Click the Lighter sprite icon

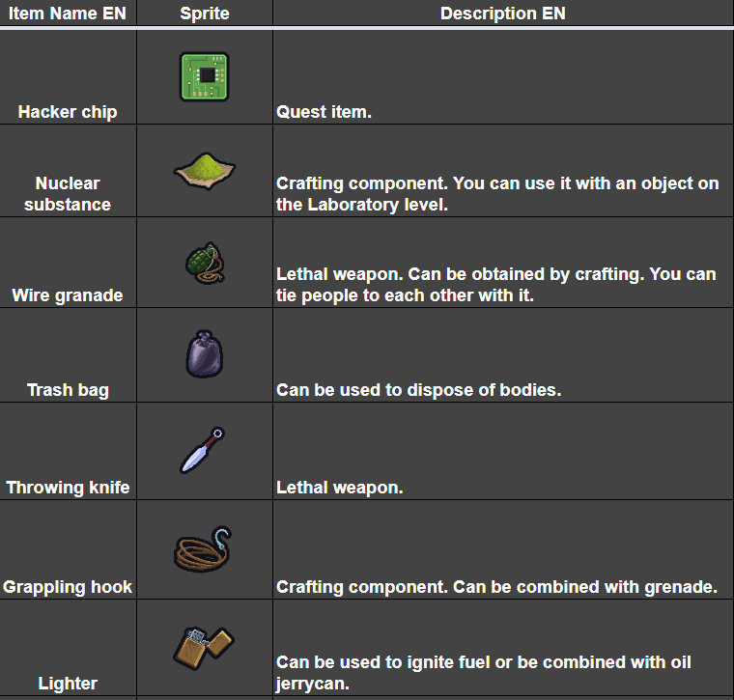(x=204, y=648)
